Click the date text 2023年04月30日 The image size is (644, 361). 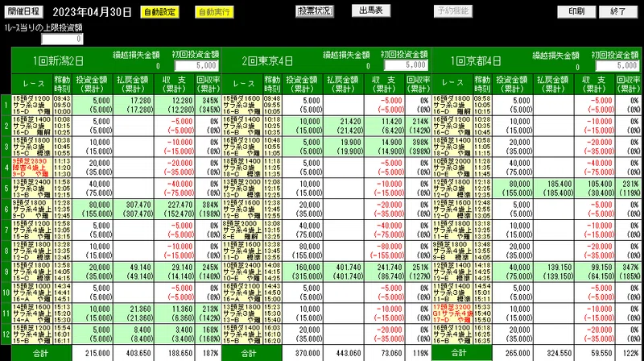tap(92, 12)
